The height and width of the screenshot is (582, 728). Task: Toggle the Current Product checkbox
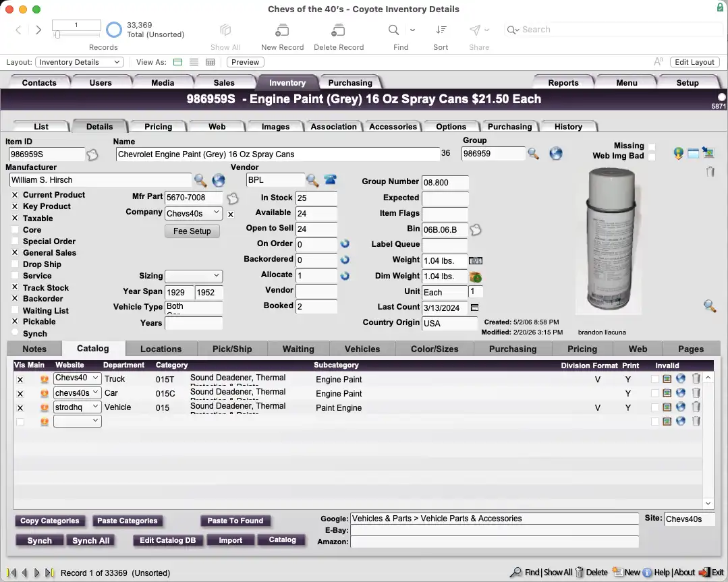15,195
